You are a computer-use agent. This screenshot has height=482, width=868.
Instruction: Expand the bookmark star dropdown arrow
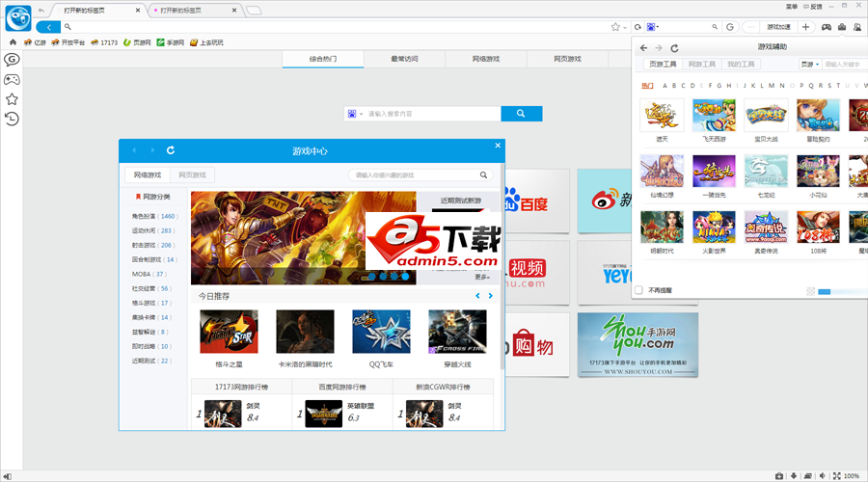pos(625,27)
